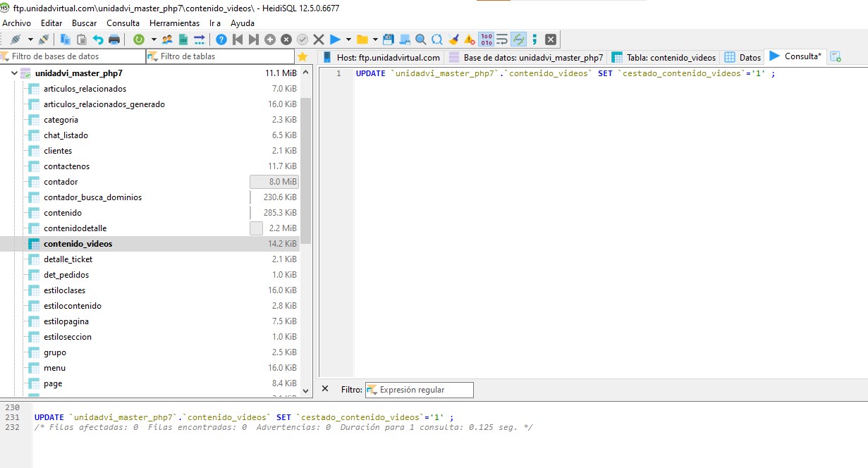Close the filter bar with X
Screen dimensions: 868x468
[325, 388]
